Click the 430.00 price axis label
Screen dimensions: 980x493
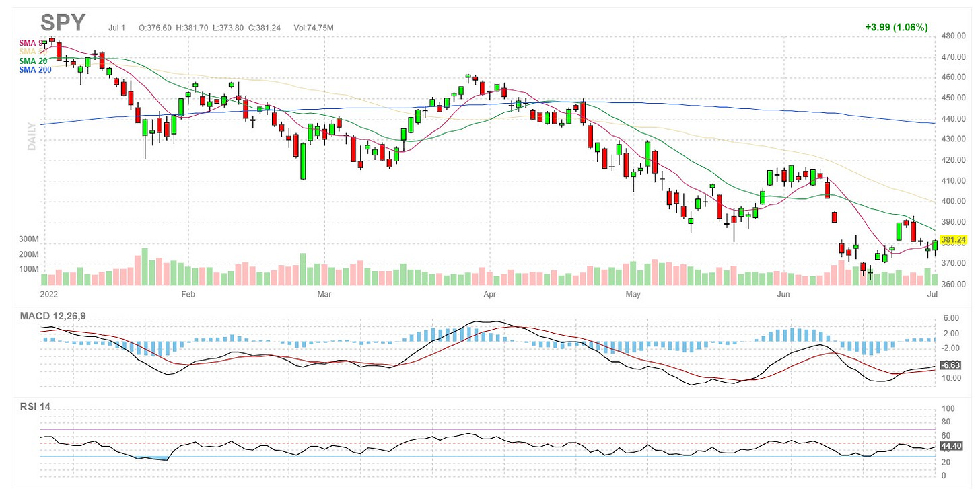pos(954,139)
